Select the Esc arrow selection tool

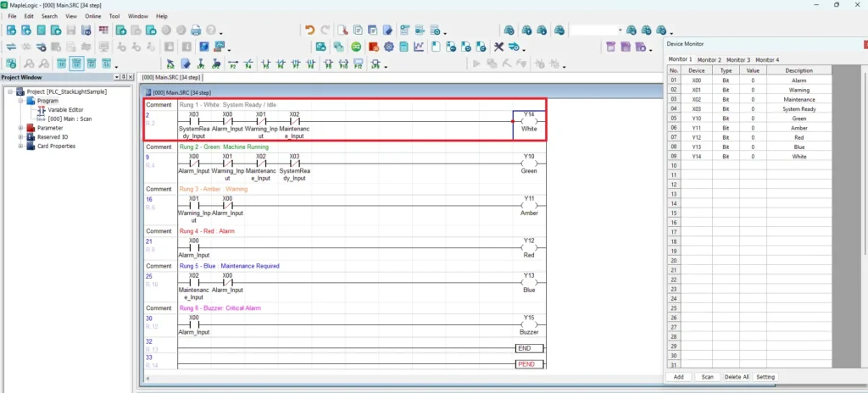(x=170, y=64)
